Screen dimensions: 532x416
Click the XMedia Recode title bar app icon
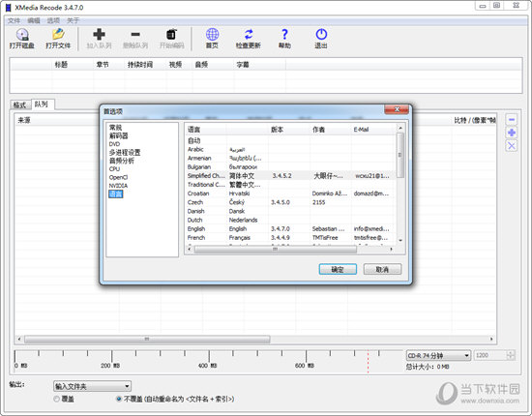[8, 7]
